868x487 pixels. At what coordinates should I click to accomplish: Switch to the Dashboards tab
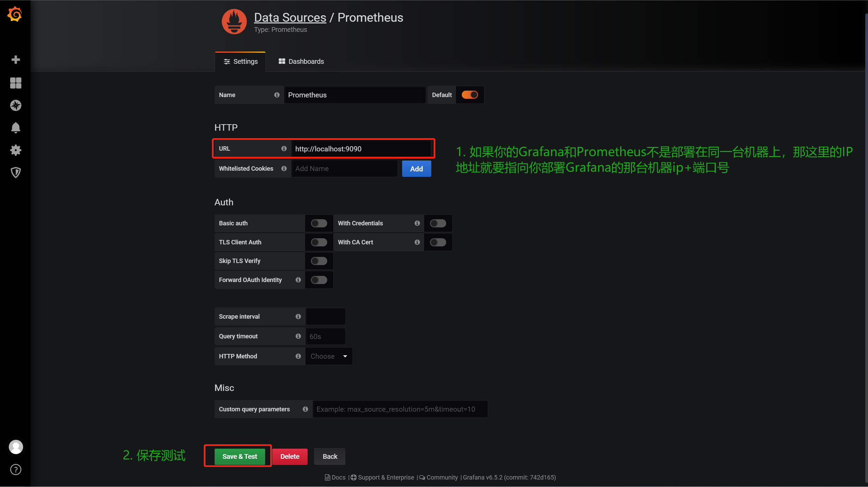click(x=301, y=61)
